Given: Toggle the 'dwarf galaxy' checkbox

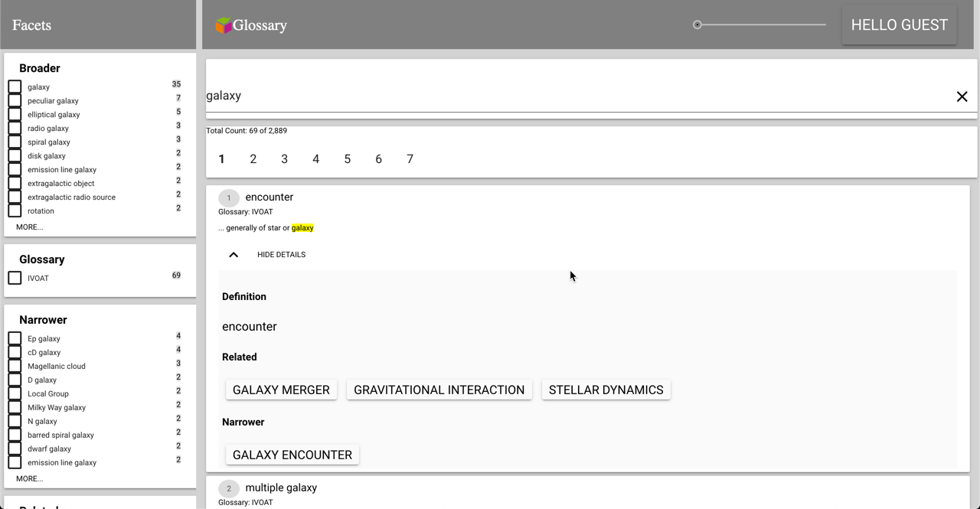Looking at the screenshot, I should (15, 449).
